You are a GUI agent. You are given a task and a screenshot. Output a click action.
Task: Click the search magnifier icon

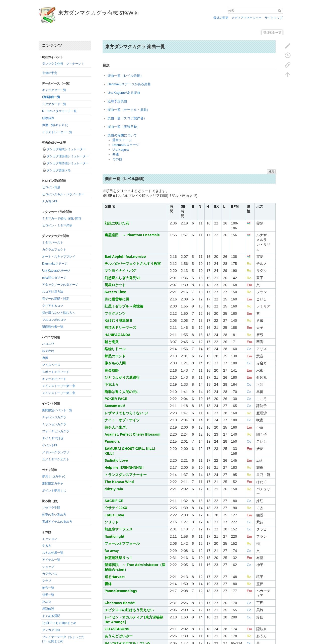[x=280, y=11]
